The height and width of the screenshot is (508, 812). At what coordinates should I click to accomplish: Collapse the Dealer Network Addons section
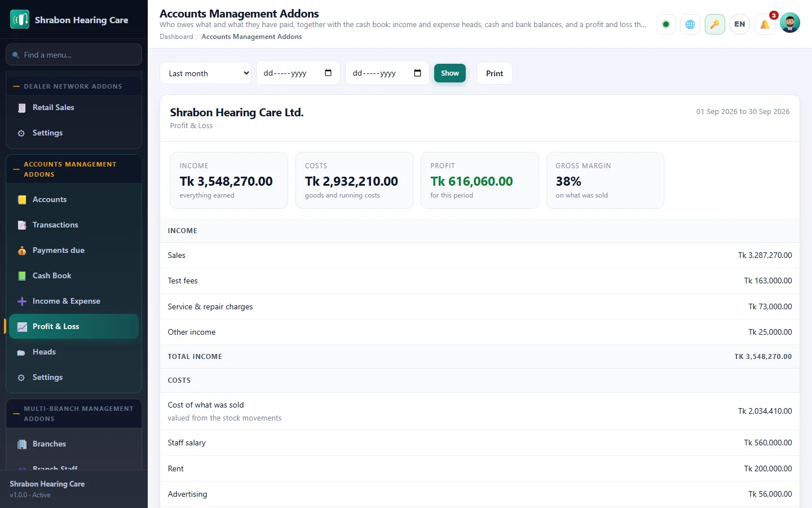tap(73, 86)
